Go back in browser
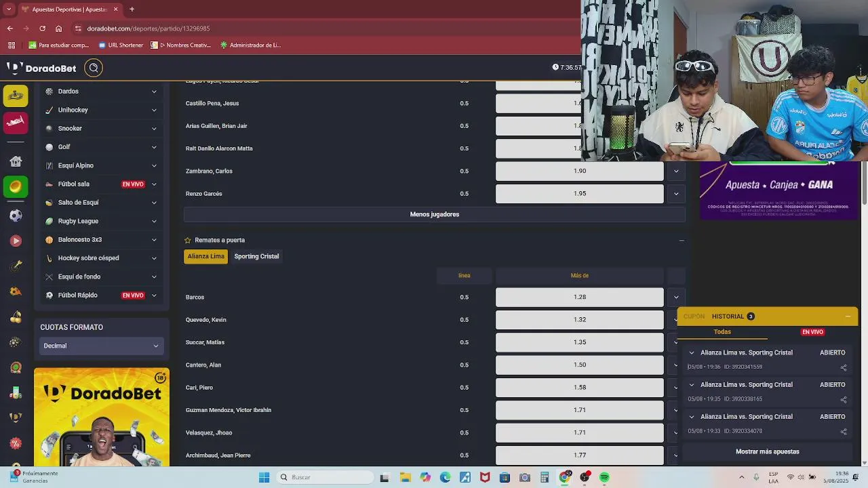This screenshot has width=868, height=488. coord(9,28)
